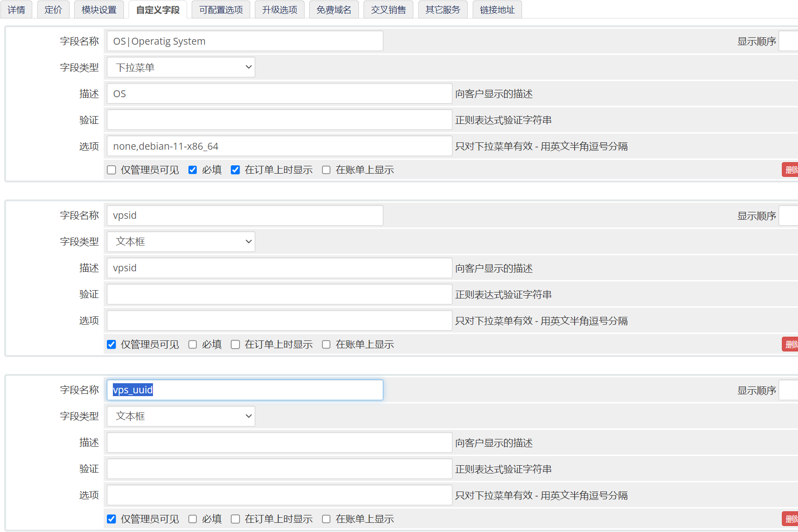Viewport: 798px width, 532px height.
Task: Delete the OS custom field
Action: 790,170
